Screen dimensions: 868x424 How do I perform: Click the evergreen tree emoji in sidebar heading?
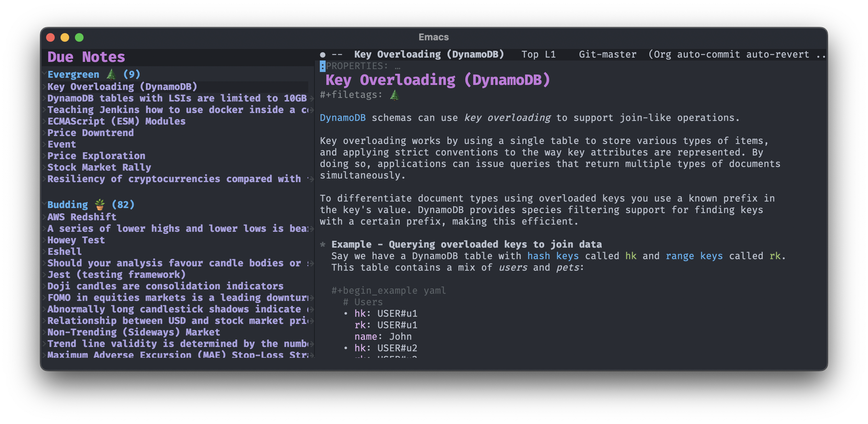pos(111,74)
